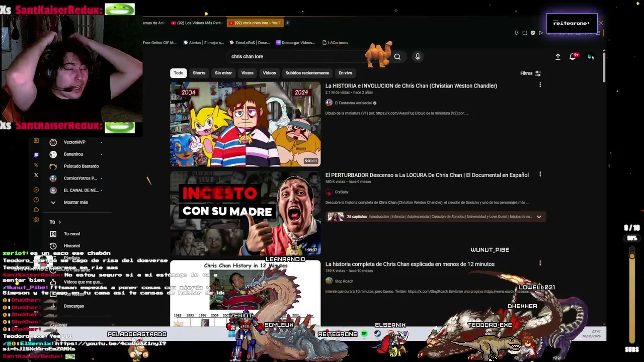644x362 pixels.
Task: Open Historial in sidebar
Action: point(71,246)
